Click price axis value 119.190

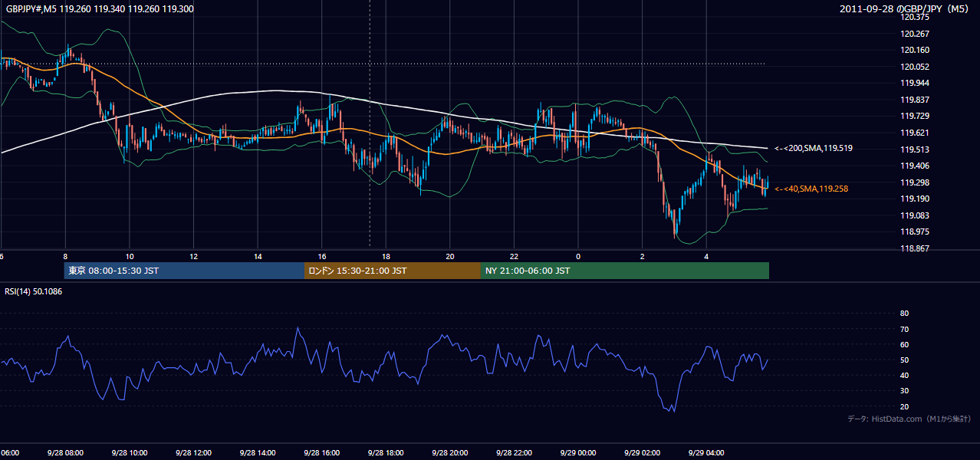click(916, 199)
